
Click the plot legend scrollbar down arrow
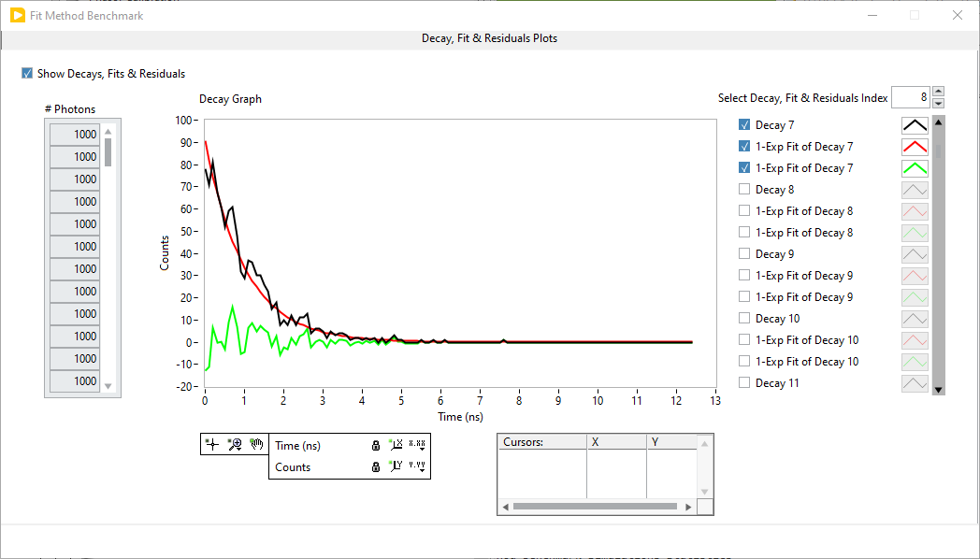pyautogui.click(x=938, y=390)
